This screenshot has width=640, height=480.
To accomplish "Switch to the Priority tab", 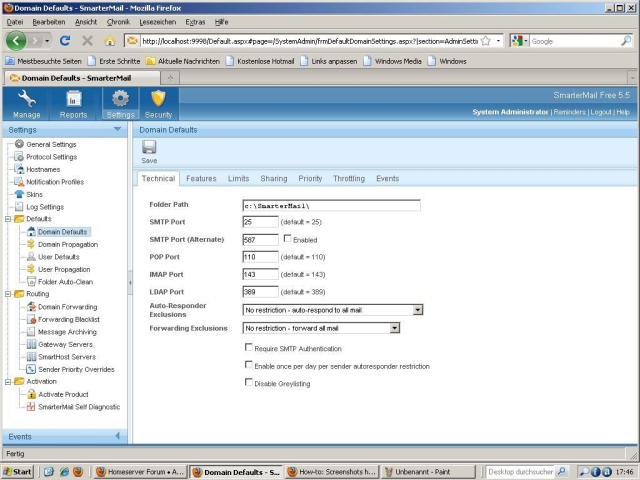I will 310,179.
